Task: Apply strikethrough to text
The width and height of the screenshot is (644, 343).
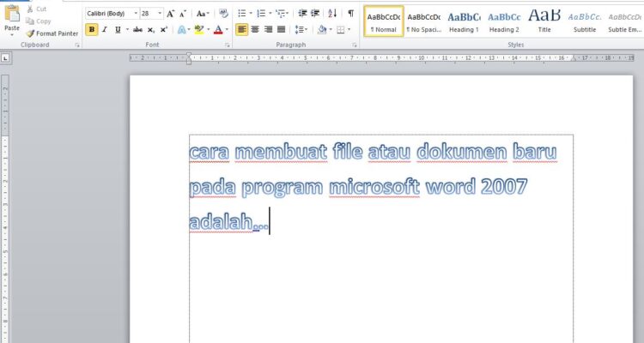Action: coord(137,29)
